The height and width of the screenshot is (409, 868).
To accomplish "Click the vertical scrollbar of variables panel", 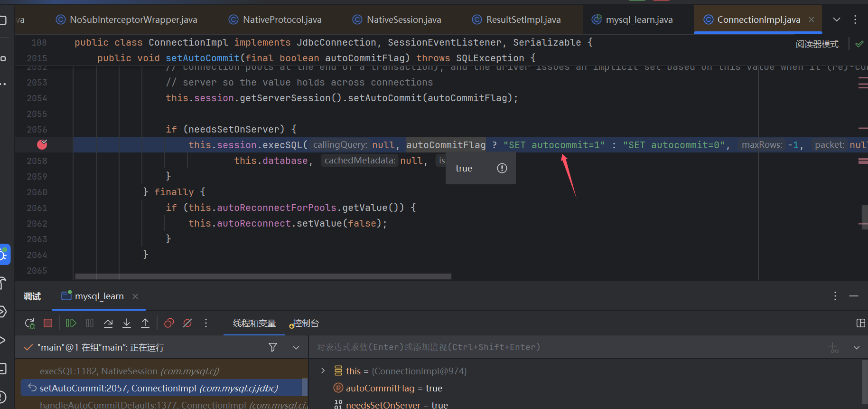I will (865, 383).
